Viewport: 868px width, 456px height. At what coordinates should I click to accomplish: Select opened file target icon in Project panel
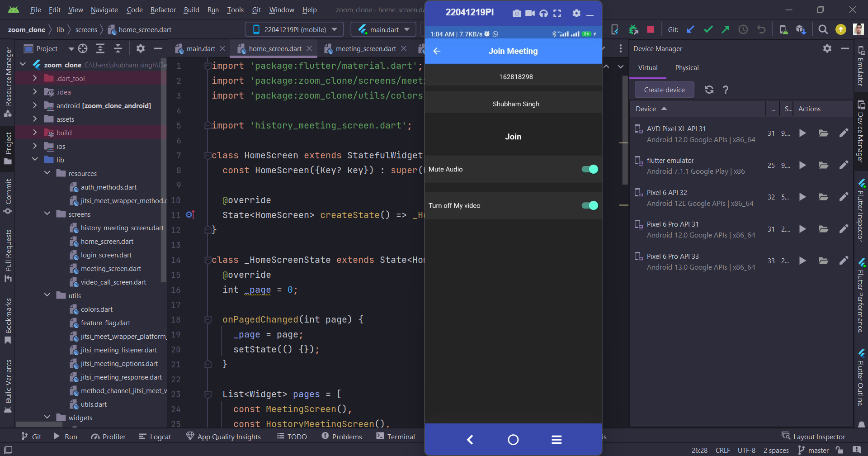click(83, 48)
